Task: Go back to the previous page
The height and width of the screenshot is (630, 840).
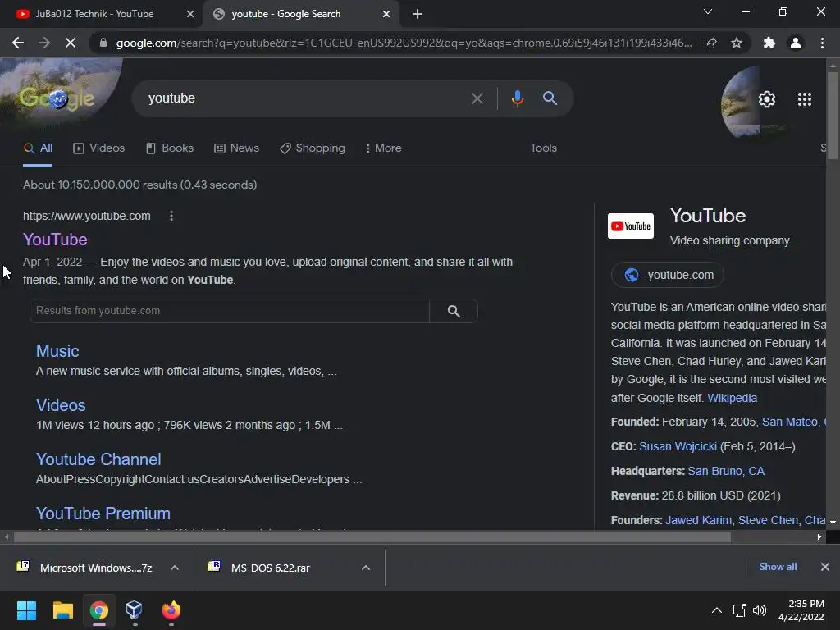Action: [x=18, y=43]
